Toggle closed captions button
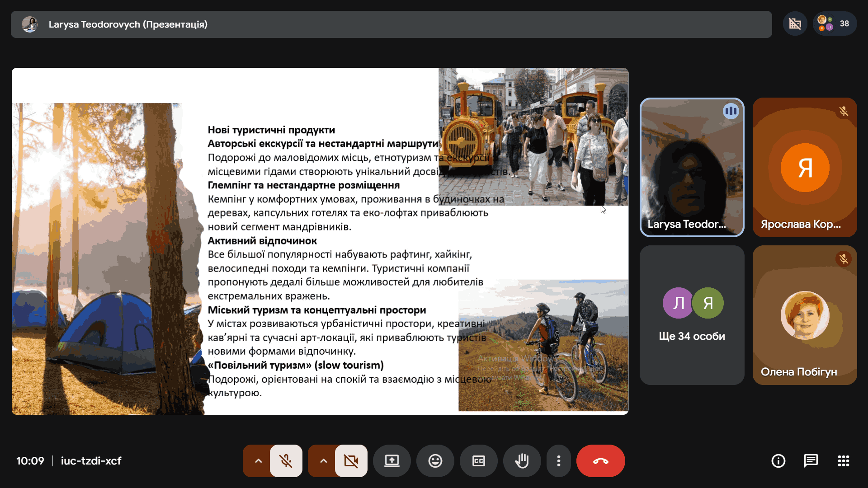The height and width of the screenshot is (488, 868). click(478, 461)
